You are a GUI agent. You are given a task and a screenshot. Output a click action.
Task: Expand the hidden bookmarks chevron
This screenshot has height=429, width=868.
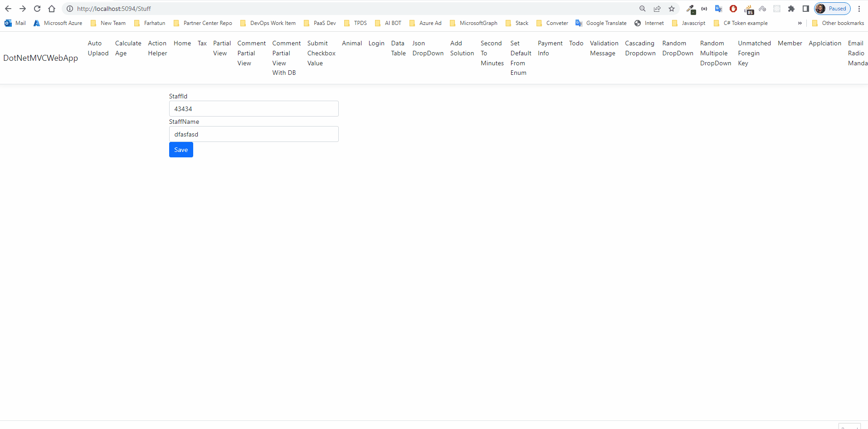point(800,23)
